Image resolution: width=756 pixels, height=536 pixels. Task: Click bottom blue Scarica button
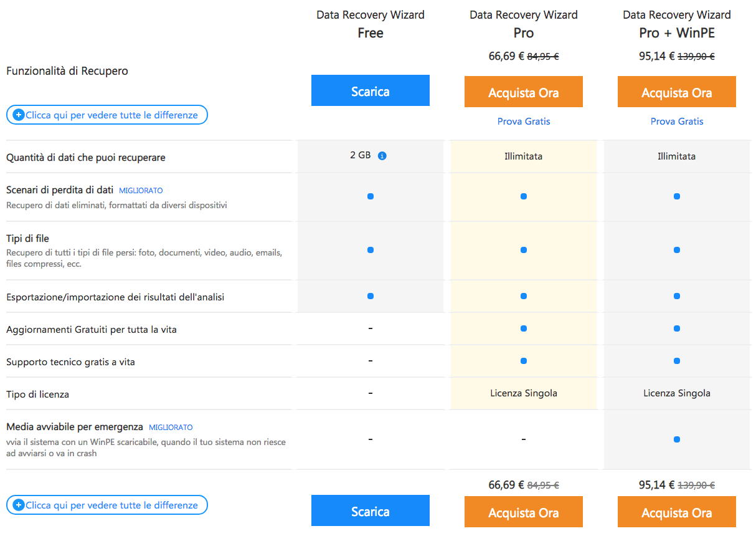pos(370,511)
